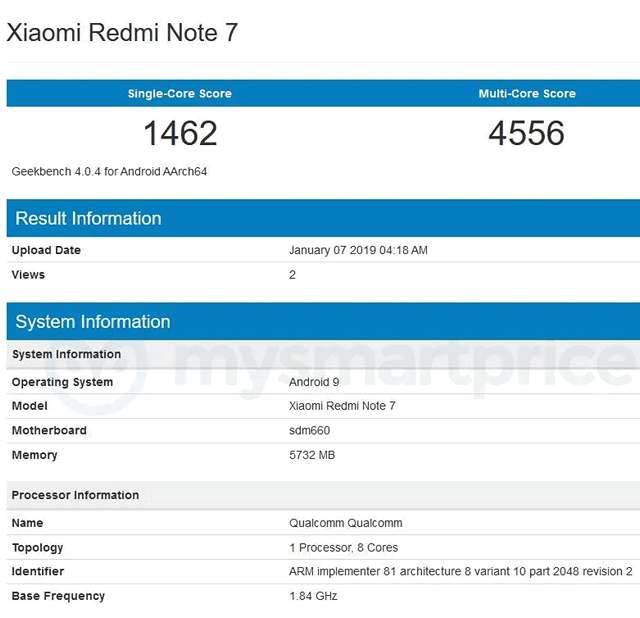Select the 1 Processor, 8 Cores value
Image resolution: width=640 pixels, height=618 pixels.
(343, 547)
